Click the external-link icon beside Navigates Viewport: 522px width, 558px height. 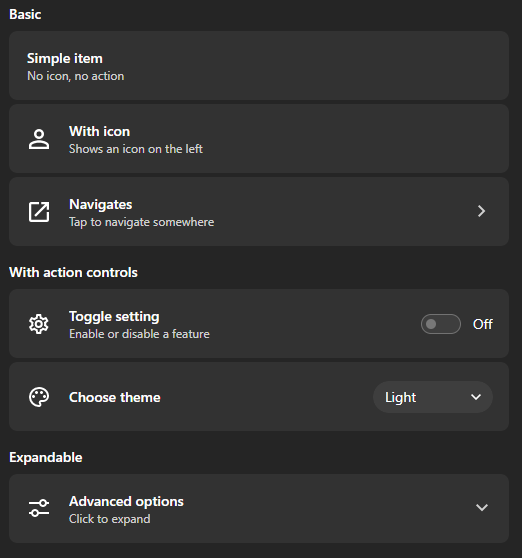[x=39, y=212]
